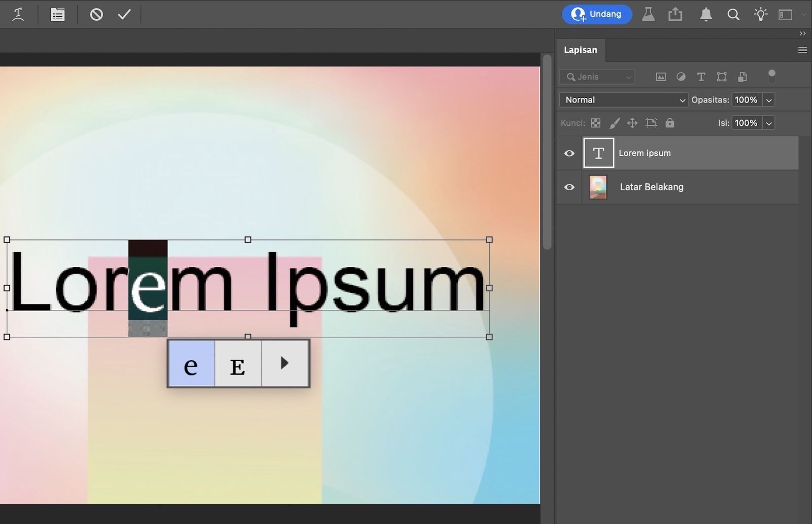The height and width of the screenshot is (524, 812).
Task: Click the Latar Belakang layer thumbnail
Action: coord(598,187)
